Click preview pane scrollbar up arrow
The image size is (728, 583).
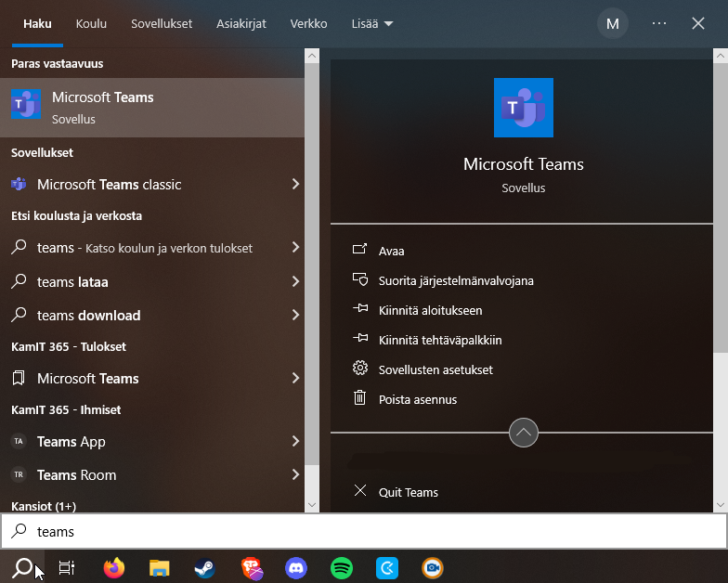click(x=721, y=56)
